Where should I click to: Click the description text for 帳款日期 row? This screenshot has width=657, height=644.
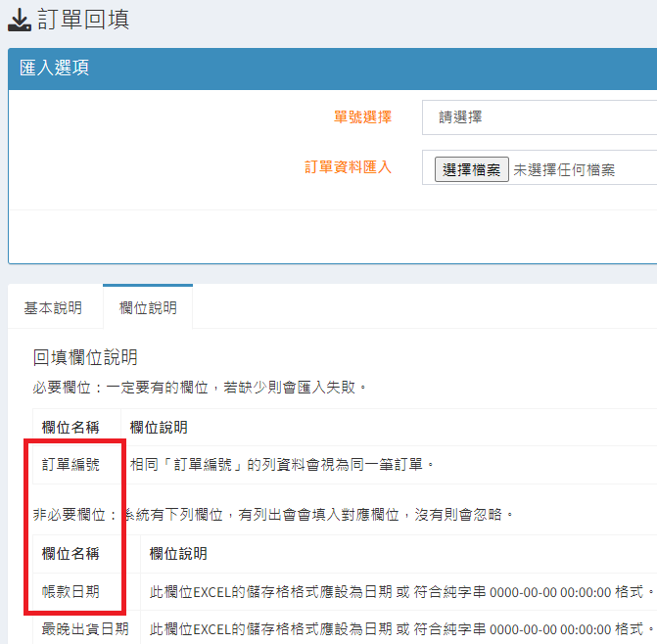click(x=401, y=591)
